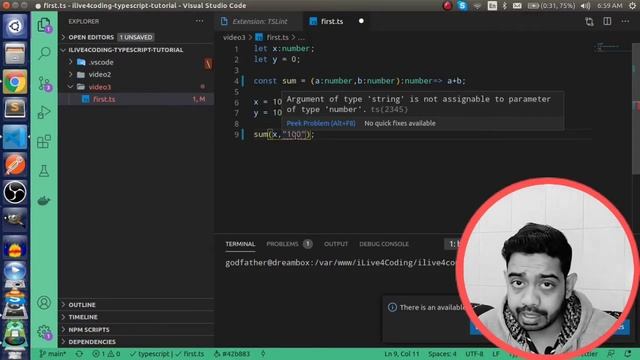Expand the Timeline section
Viewport: 640px width, 360px height.
[x=136, y=317]
